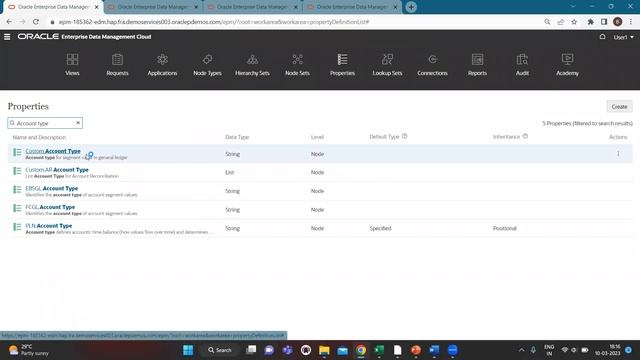Open the PLN.Account Type property

click(x=49, y=226)
